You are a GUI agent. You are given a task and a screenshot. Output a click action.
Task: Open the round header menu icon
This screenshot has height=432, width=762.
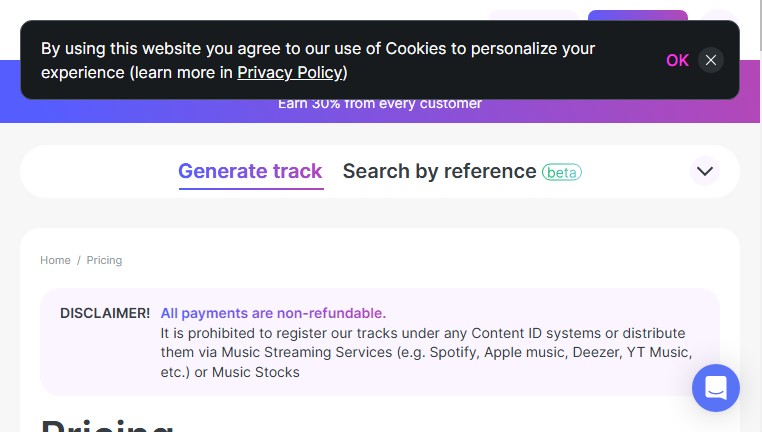tap(719, 15)
